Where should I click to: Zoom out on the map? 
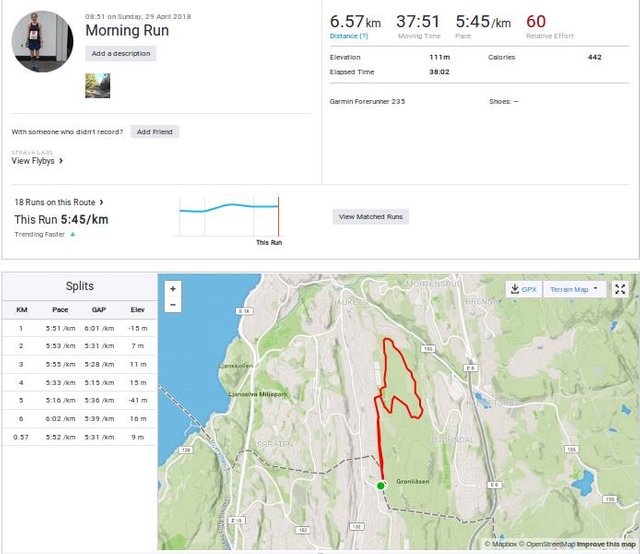(x=173, y=305)
